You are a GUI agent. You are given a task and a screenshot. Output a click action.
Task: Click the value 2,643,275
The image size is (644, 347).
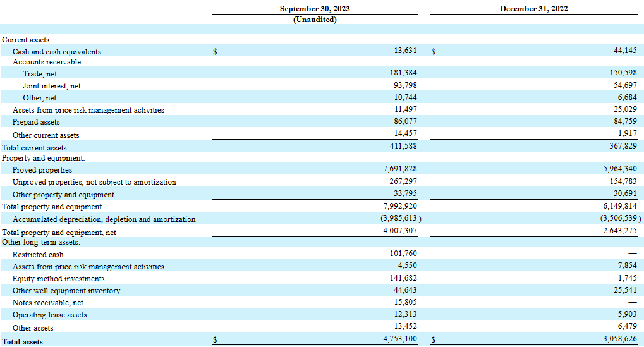click(x=620, y=231)
